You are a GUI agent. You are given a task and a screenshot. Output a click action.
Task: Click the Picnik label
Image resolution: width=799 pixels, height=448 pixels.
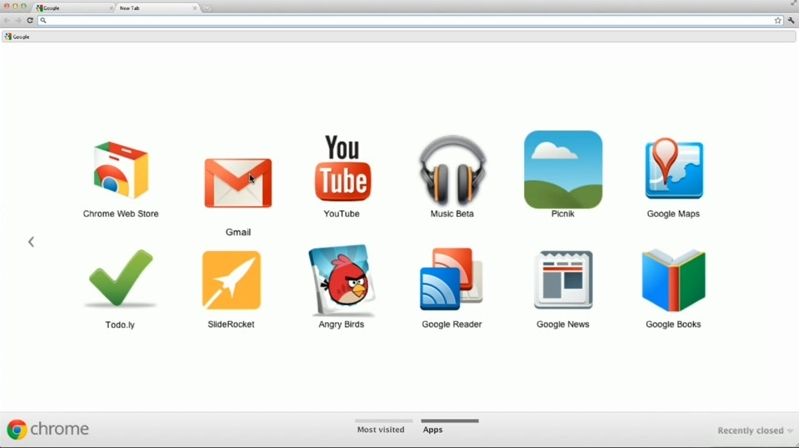(x=563, y=214)
